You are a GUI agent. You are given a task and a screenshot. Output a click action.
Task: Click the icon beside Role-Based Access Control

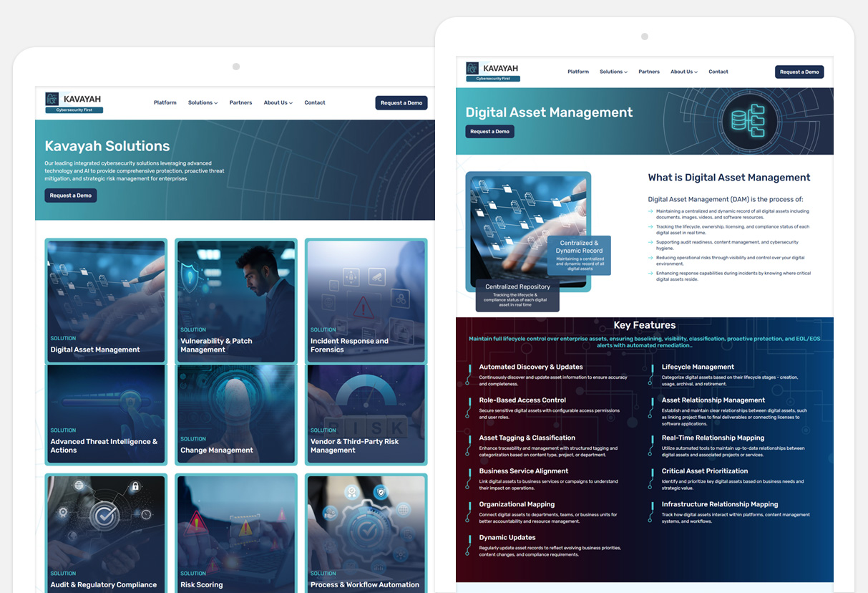[x=469, y=406]
